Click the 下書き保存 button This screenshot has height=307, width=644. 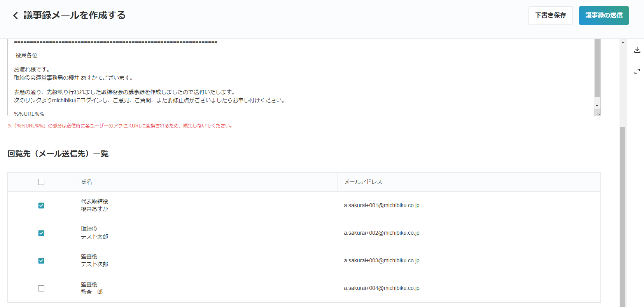[550, 16]
